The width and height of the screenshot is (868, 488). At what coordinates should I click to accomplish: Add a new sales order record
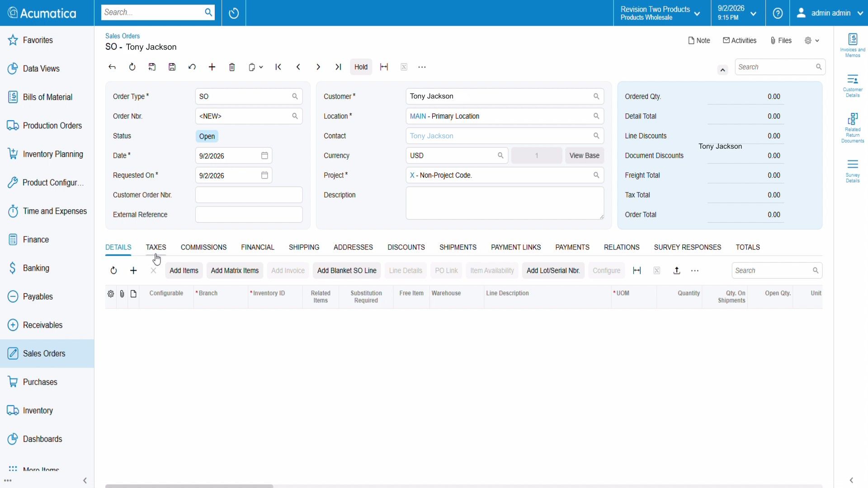point(212,67)
